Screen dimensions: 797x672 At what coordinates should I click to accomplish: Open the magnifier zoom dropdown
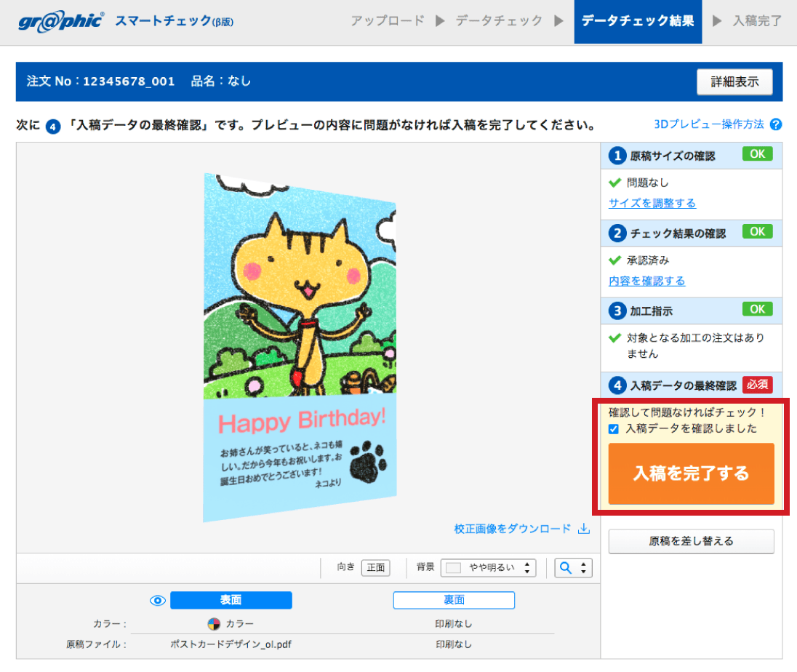(573, 568)
